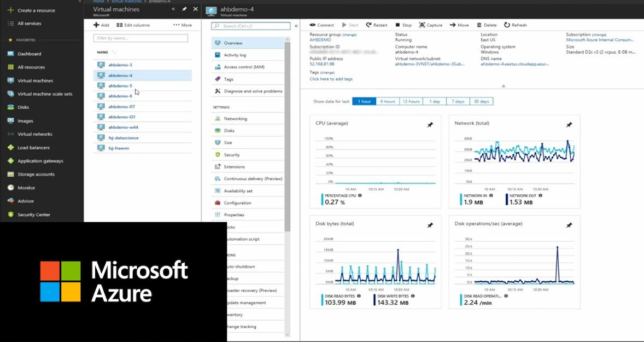Switch data range to 30 days
644x342 pixels.
coord(481,101)
